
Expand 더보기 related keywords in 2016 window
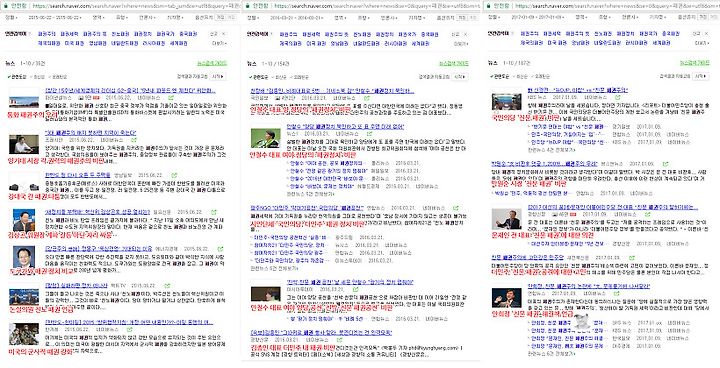(x=460, y=43)
